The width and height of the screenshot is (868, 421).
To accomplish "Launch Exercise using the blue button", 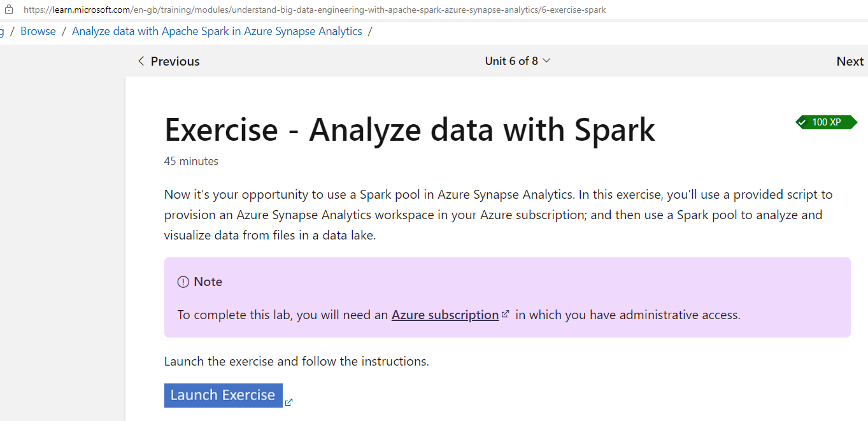I will tap(223, 395).
